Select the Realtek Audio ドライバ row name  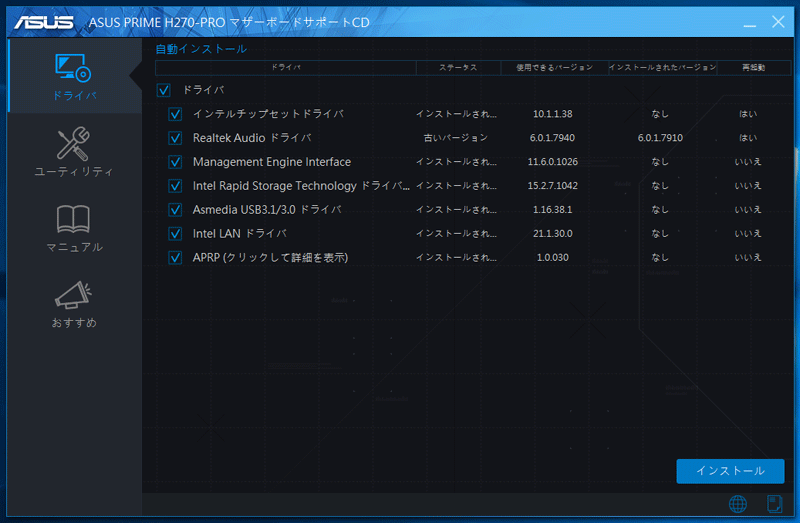(252, 138)
